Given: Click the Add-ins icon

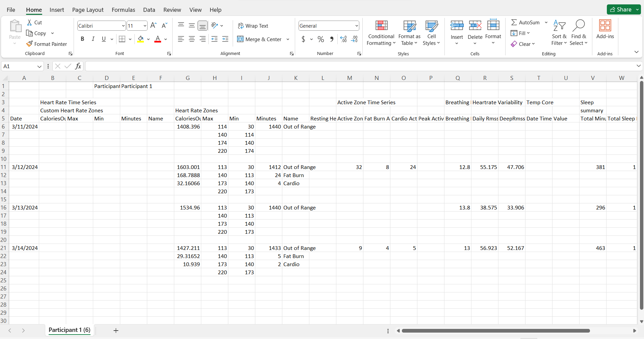Looking at the screenshot, I should (x=605, y=26).
